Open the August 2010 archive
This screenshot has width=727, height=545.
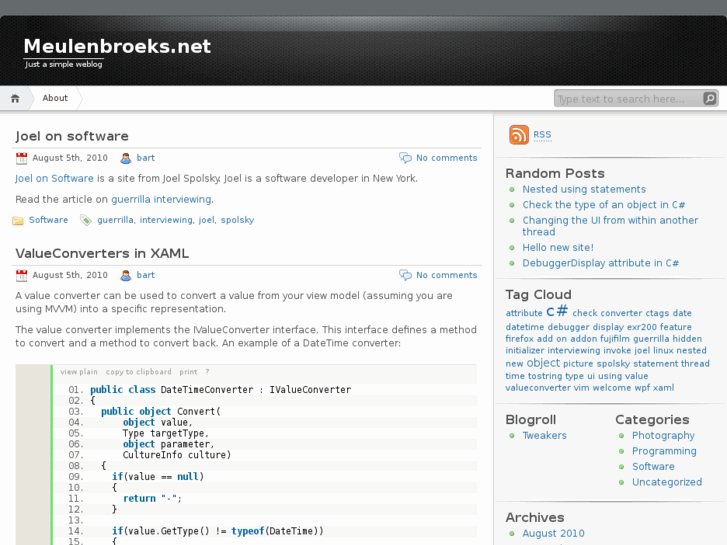pyautogui.click(x=553, y=533)
